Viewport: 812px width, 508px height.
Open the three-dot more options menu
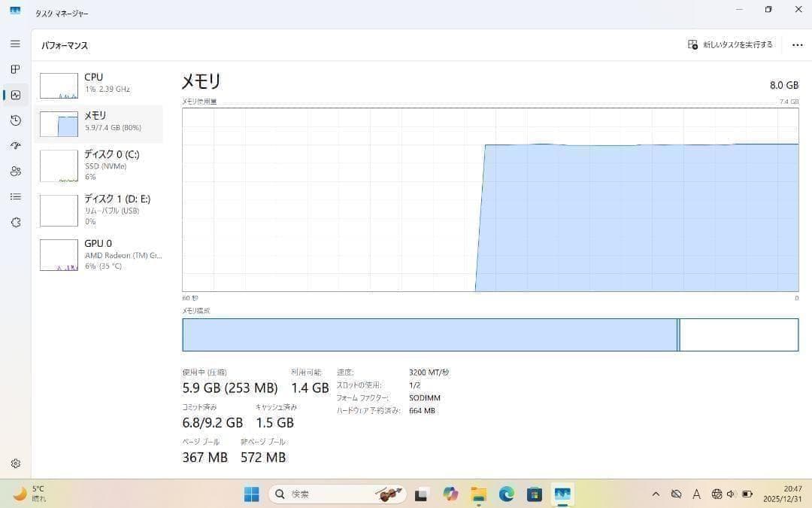(797, 45)
